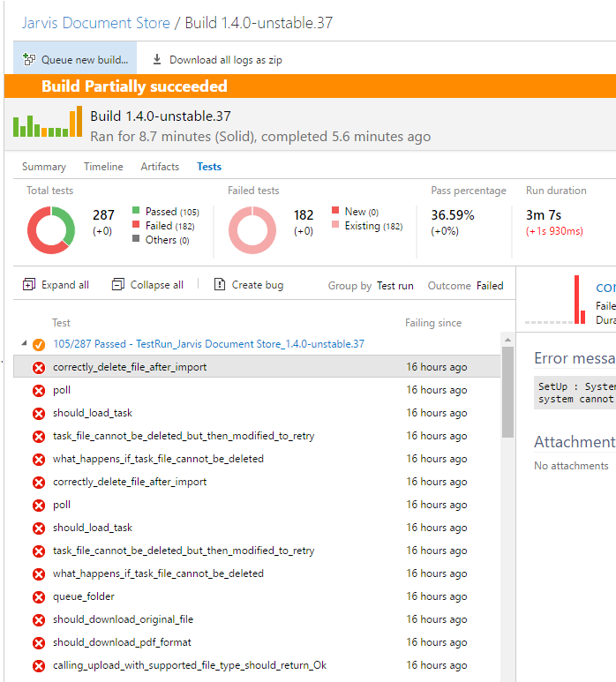Click the 3m 7s run duration value
The image size is (616, 682).
(544, 215)
